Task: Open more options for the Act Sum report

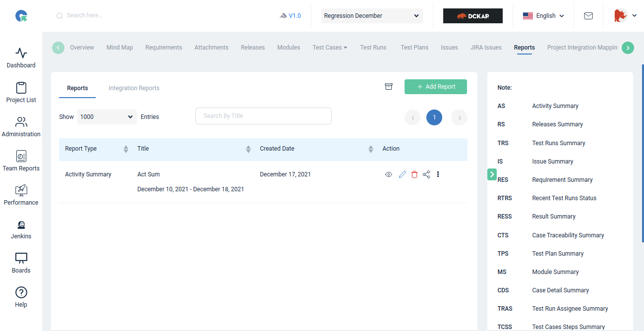Action: point(438,174)
